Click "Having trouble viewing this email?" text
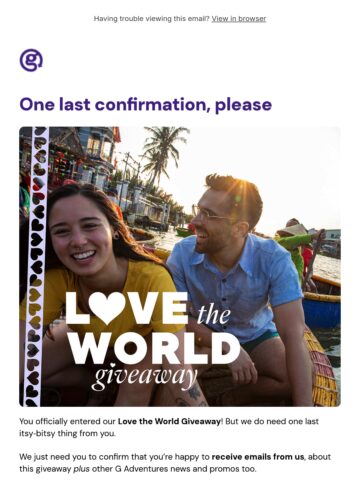The width and height of the screenshot is (360, 480). [x=152, y=19]
